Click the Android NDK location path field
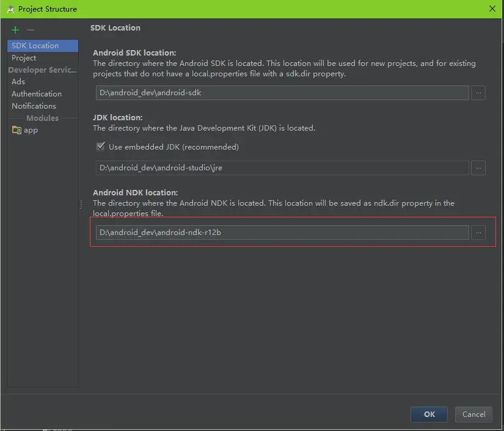 coord(282,233)
